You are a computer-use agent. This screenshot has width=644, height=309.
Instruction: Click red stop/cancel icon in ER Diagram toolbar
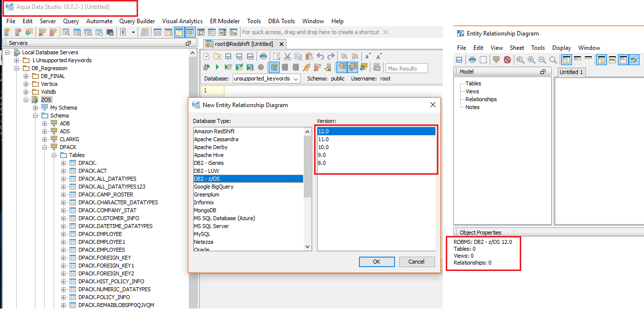click(507, 60)
